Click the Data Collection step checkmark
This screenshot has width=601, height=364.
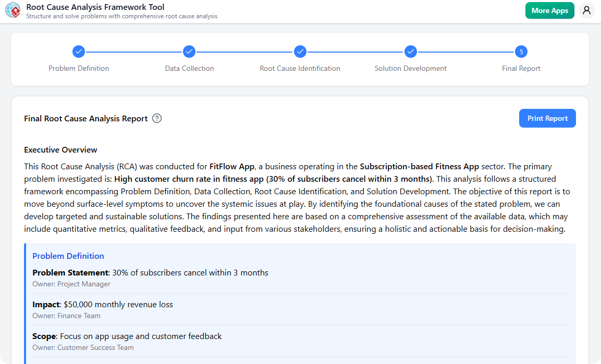point(189,52)
